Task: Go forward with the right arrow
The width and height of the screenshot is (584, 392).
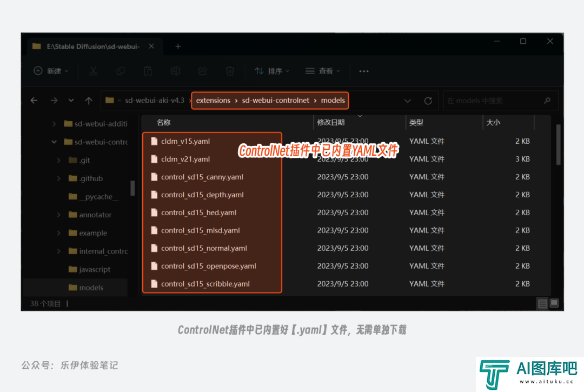Action: point(54,101)
